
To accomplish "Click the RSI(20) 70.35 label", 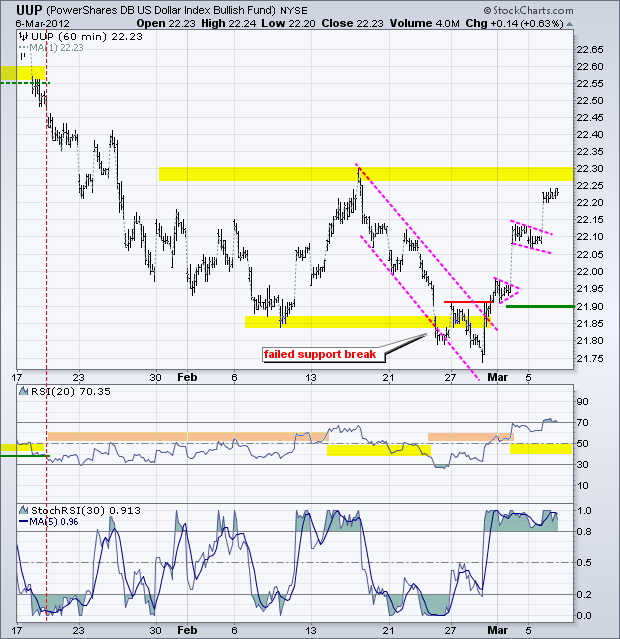I will tap(71, 392).
